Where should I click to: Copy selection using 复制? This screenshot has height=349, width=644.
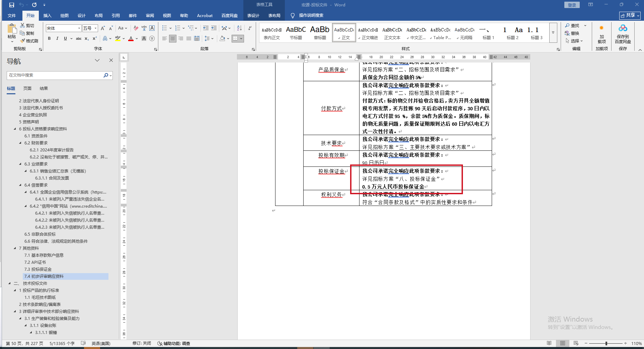pyautogui.click(x=27, y=33)
